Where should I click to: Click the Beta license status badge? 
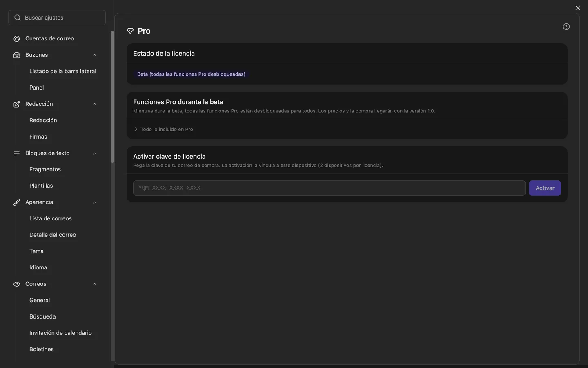(x=191, y=74)
